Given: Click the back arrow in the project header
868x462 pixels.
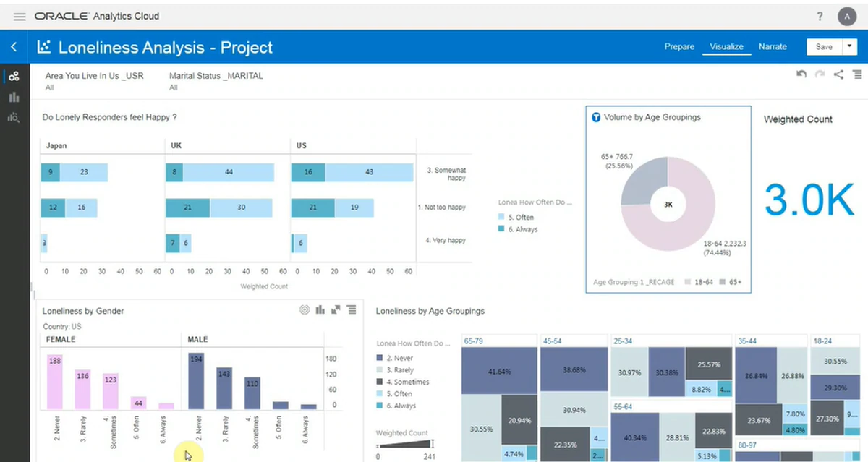Looking at the screenshot, I should coord(14,47).
